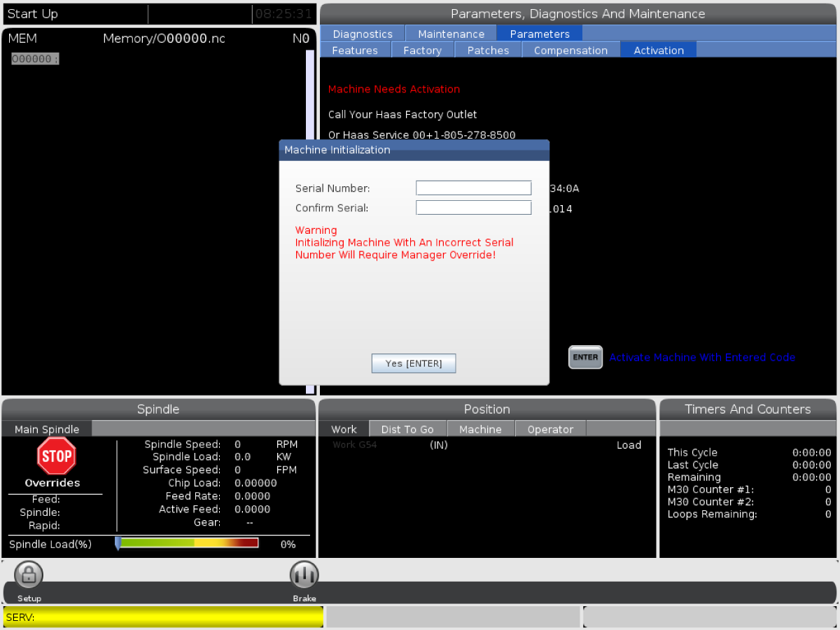This screenshot has width=840, height=630.
Task: Click the This Cycle timer row
Action: click(750, 452)
